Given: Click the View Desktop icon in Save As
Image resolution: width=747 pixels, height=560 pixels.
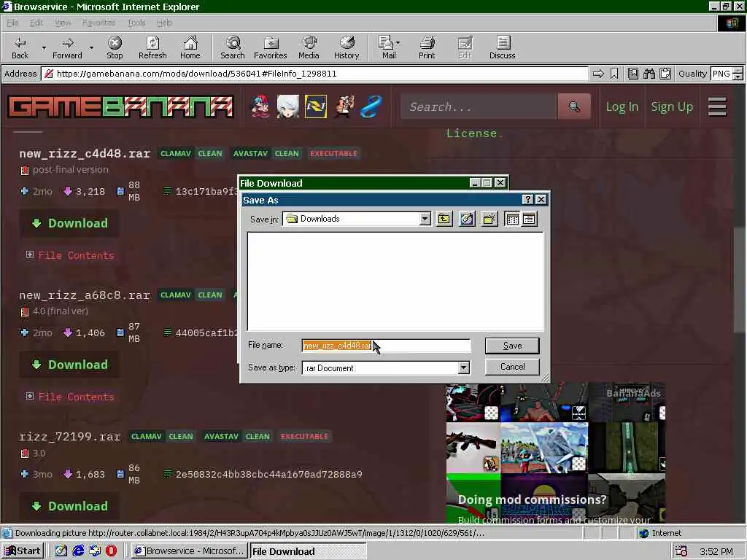Looking at the screenshot, I should pos(467,219).
